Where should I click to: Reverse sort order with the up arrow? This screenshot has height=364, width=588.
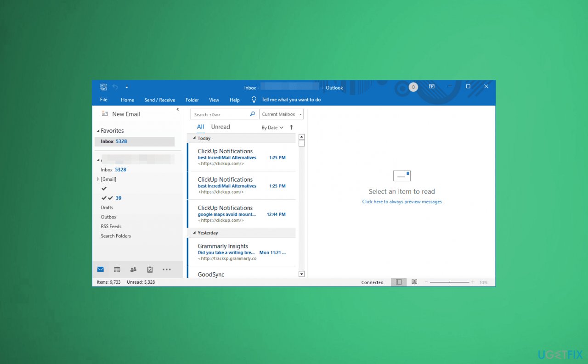[291, 128]
